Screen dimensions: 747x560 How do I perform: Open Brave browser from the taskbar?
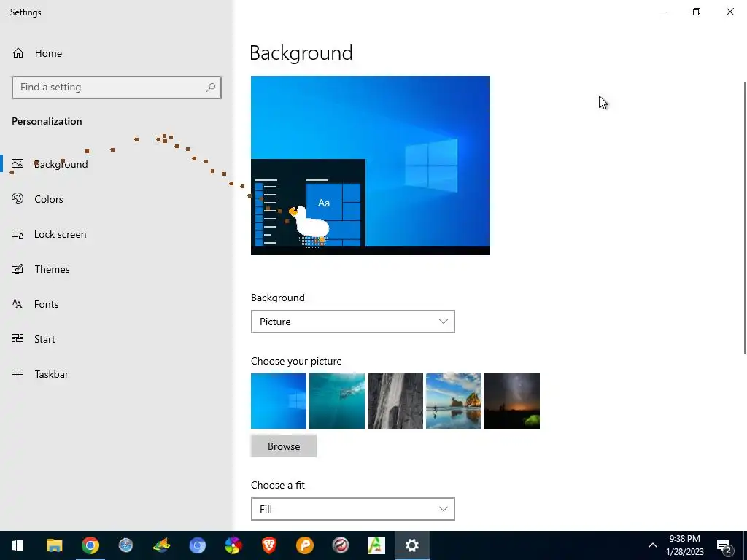268,545
